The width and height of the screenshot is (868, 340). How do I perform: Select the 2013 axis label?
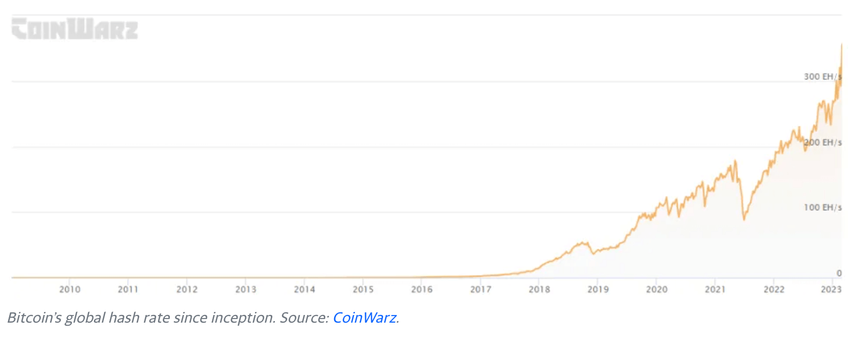[246, 289]
